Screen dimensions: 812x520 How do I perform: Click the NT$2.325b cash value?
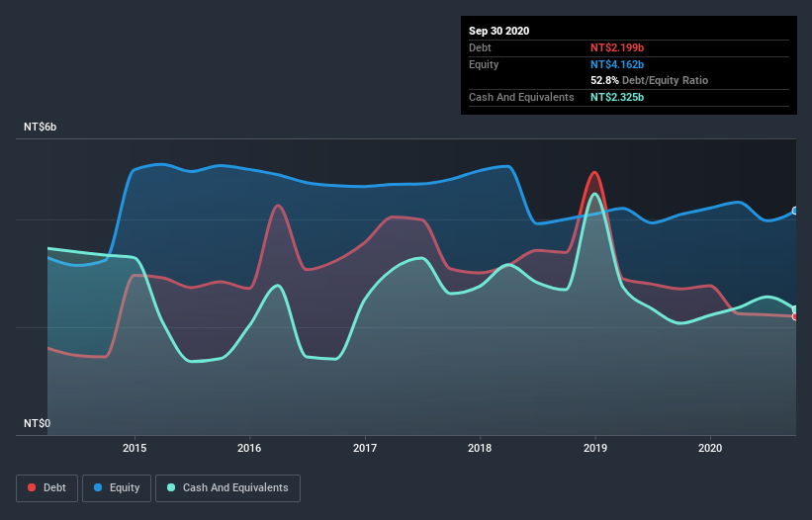pyautogui.click(x=617, y=97)
